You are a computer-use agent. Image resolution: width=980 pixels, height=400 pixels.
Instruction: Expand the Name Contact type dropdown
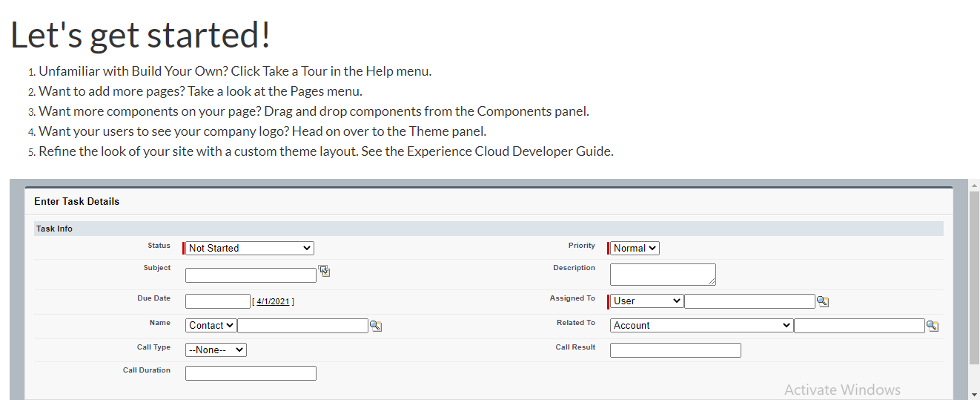tap(211, 326)
